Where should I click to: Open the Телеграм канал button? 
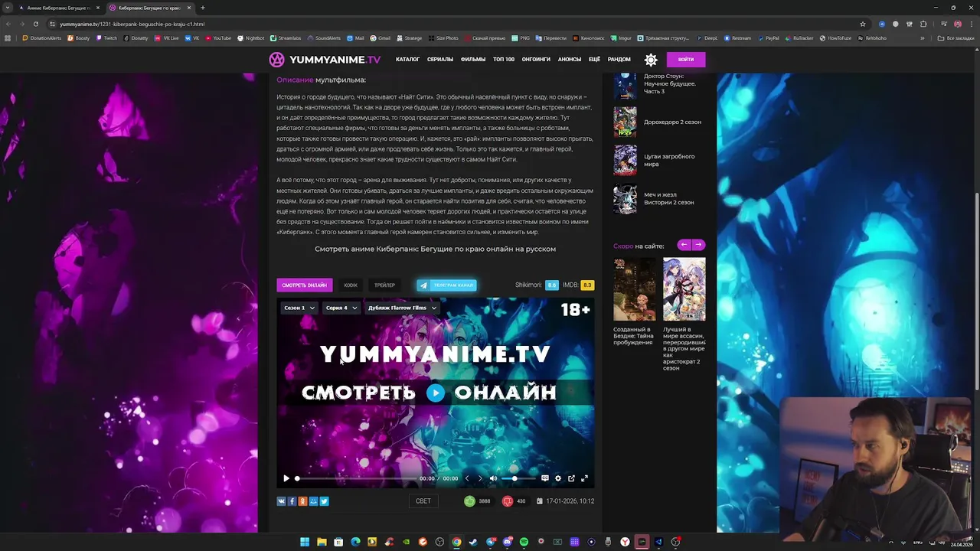tap(446, 285)
